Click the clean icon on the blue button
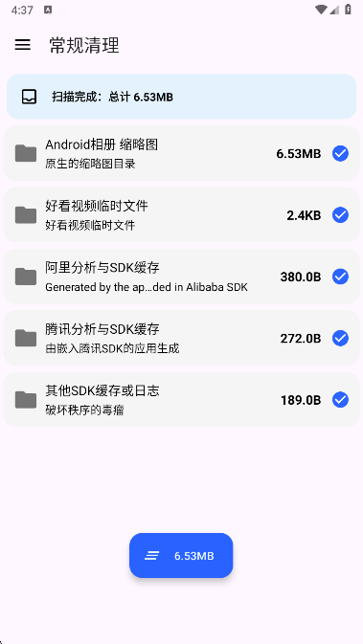Screen dimensions: 363x644 (151, 556)
